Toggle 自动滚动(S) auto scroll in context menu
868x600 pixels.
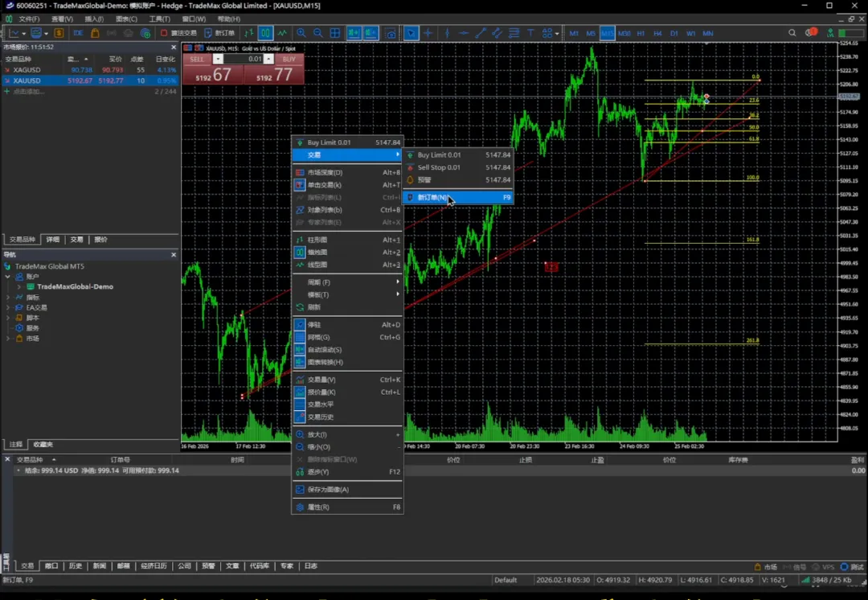tap(324, 350)
